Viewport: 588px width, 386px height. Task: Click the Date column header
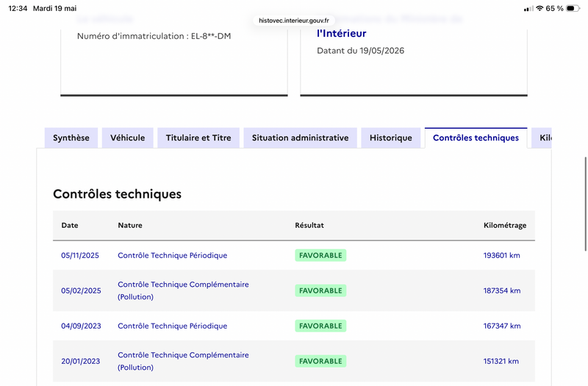[x=70, y=226]
